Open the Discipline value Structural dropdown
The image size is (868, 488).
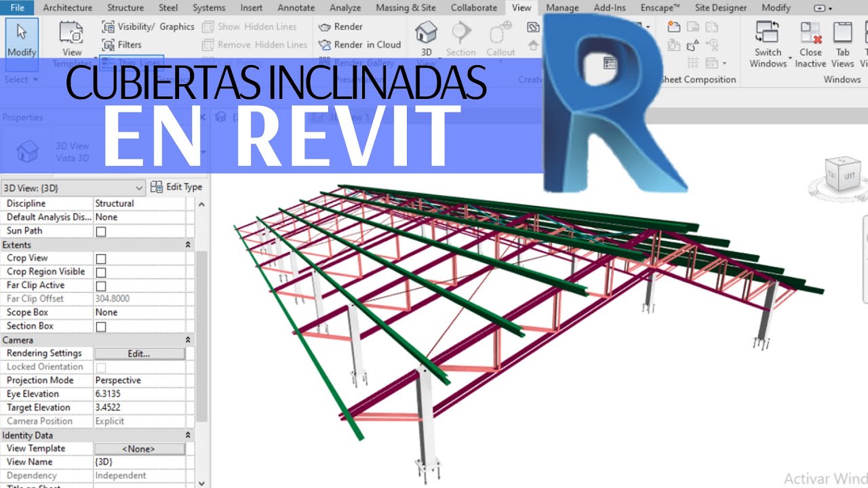(139, 203)
